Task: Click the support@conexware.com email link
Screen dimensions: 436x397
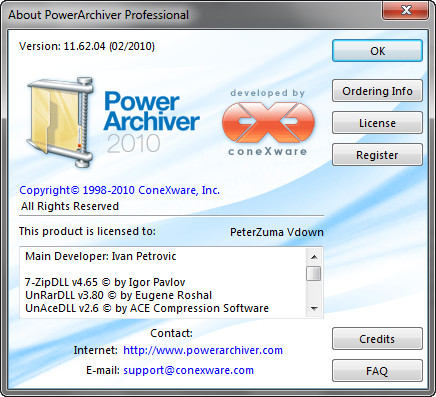Action: 189,370
